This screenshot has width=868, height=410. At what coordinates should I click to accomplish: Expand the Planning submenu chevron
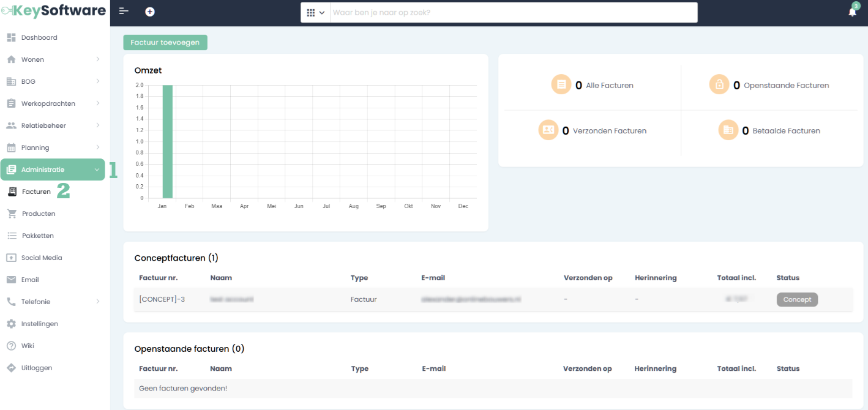tap(98, 147)
